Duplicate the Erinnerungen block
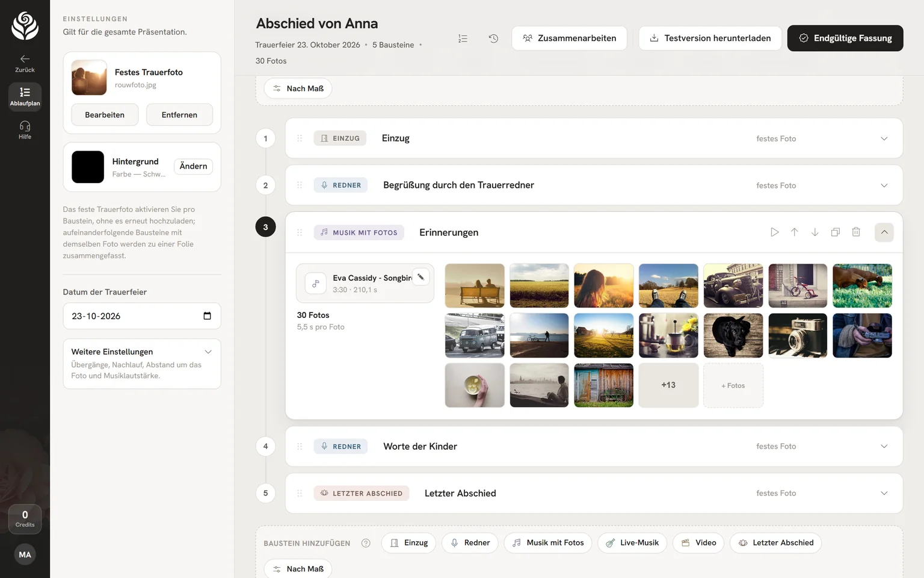This screenshot has width=924, height=578. (x=836, y=232)
